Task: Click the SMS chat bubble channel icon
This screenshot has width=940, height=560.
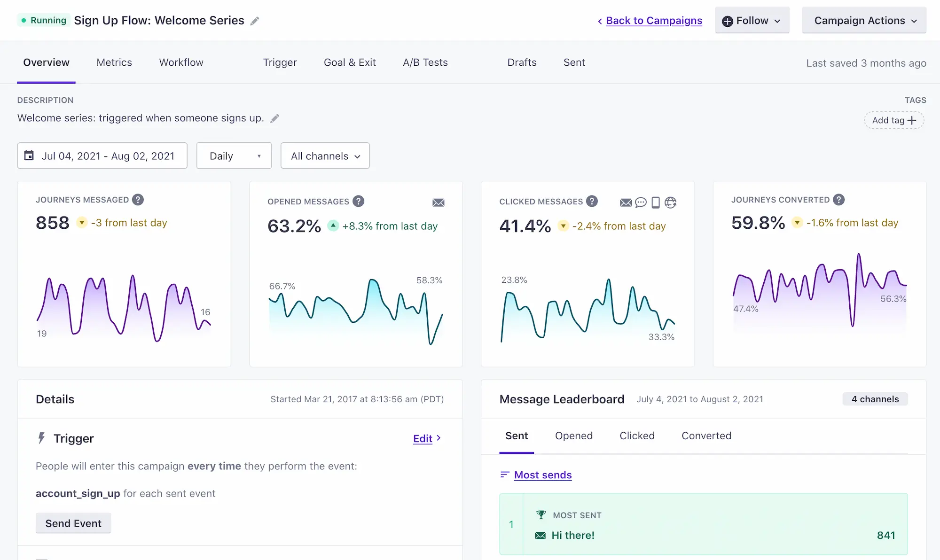Action: click(641, 202)
